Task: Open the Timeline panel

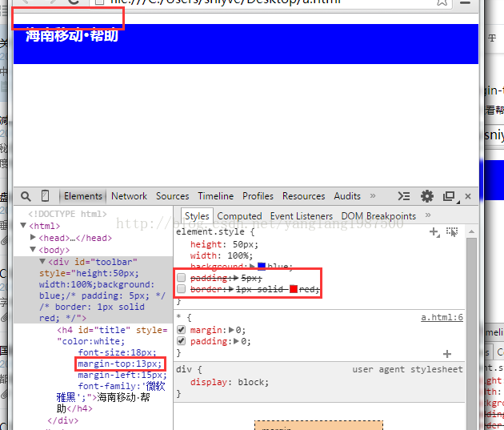Action: [216, 196]
